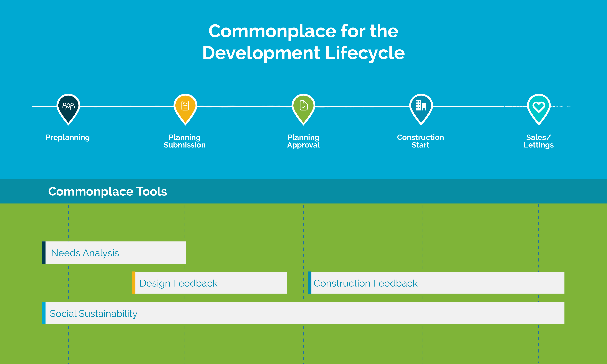The width and height of the screenshot is (607, 364).
Task: Click the Commonplace Tools heading
Action: click(x=108, y=192)
